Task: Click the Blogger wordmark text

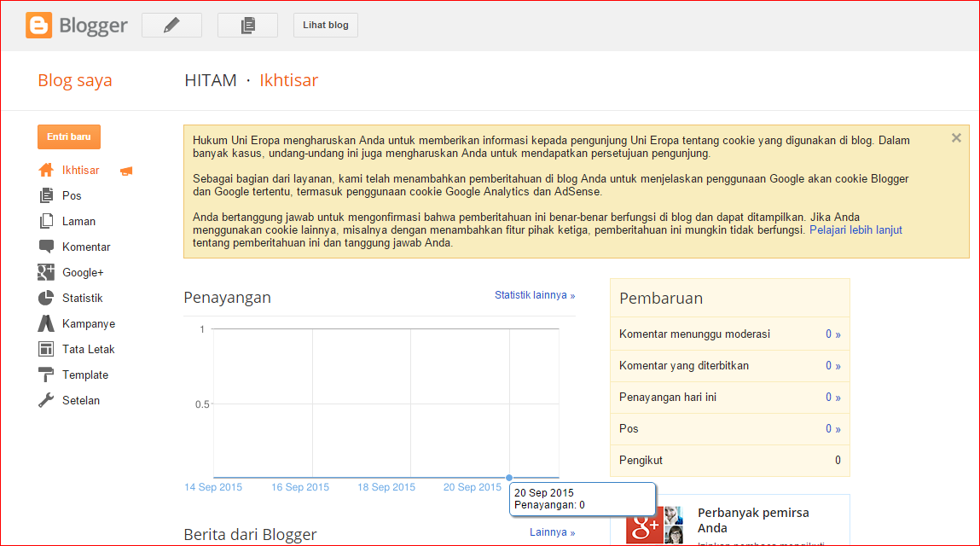Action: [93, 26]
